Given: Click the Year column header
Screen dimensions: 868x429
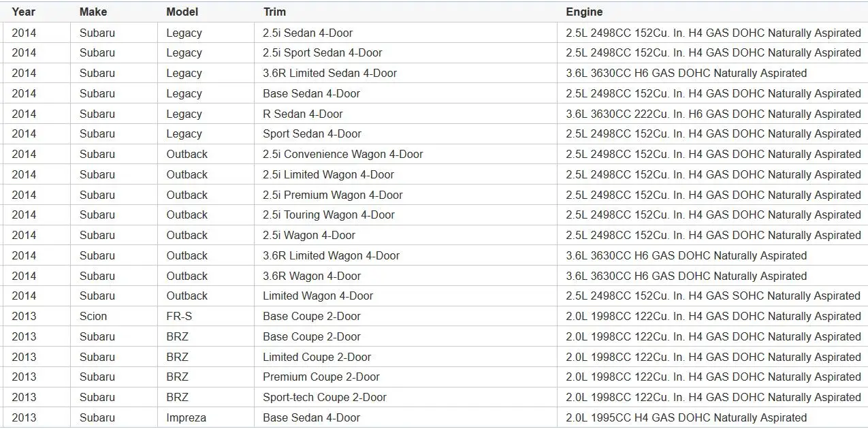Looking at the screenshot, I should [x=37, y=12].
